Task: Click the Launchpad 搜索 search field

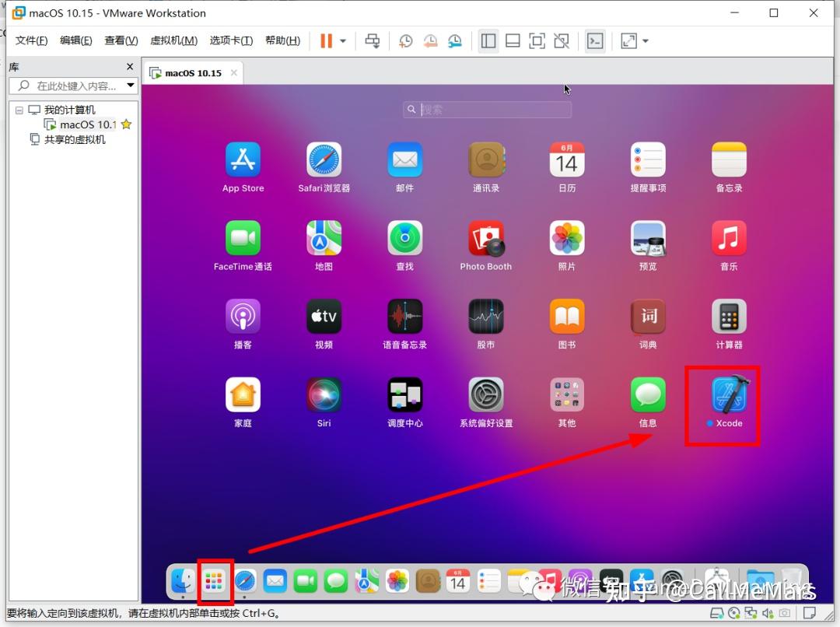Action: pyautogui.click(x=487, y=110)
